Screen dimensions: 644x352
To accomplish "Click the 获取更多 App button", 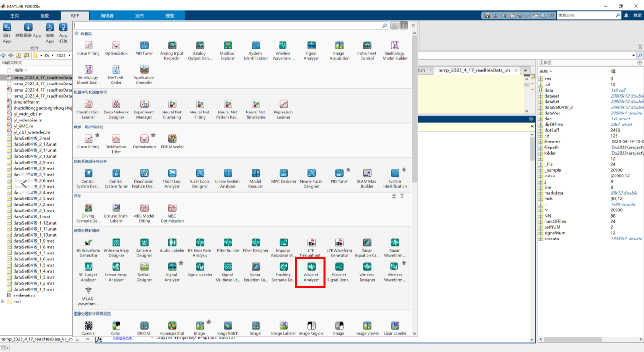I will (x=28, y=31).
